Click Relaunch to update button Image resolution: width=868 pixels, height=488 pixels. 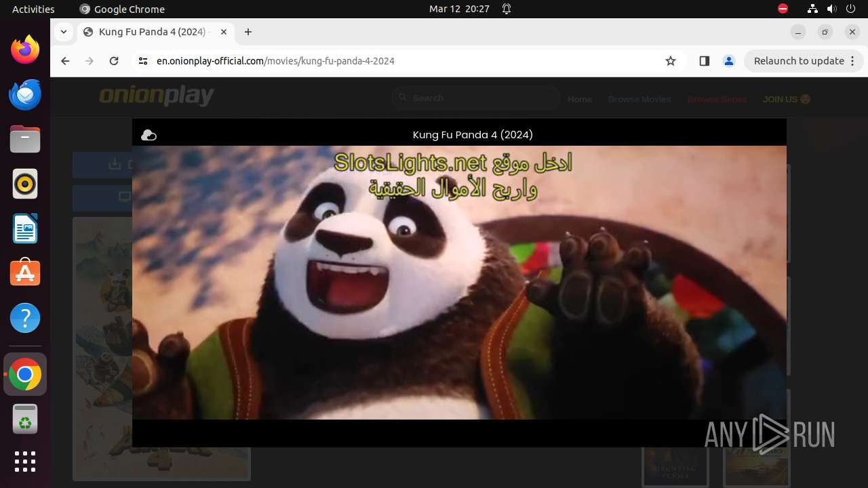pos(799,61)
